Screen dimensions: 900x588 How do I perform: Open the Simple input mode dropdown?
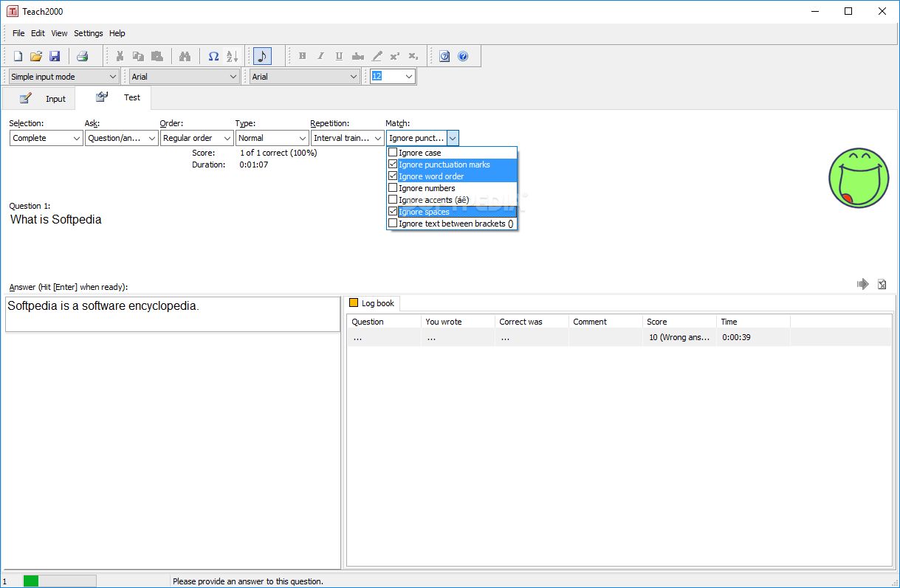pos(63,77)
